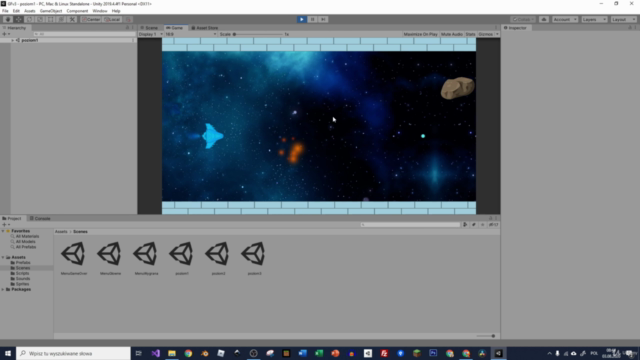Click the Project panel search field
This screenshot has width=640, height=360.
(410, 225)
